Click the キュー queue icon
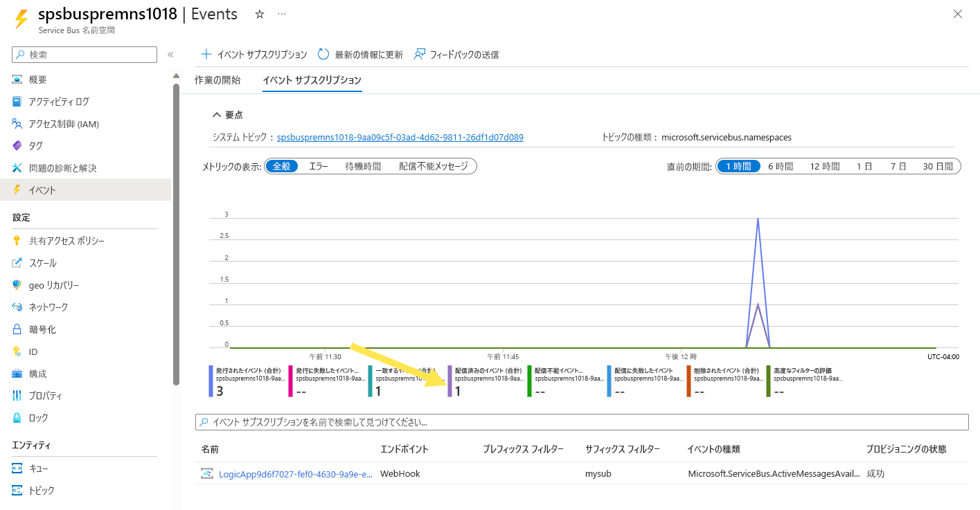The width and height of the screenshot is (980, 510). (x=17, y=468)
